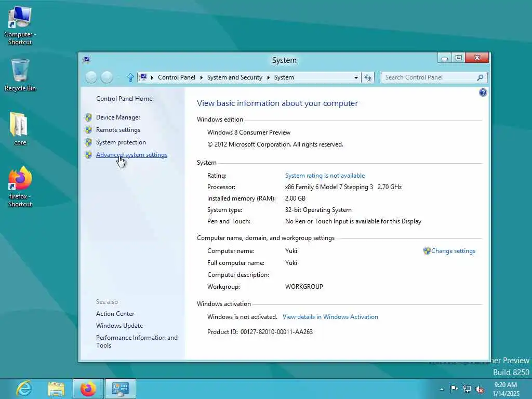Open System rating is not available link

[325, 176]
